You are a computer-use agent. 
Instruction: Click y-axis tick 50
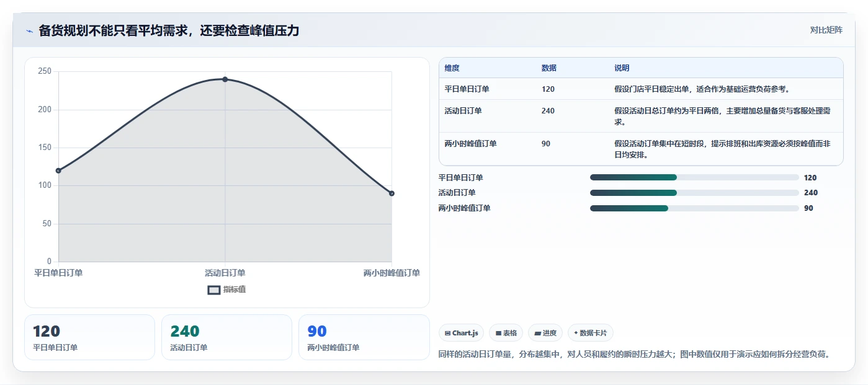pos(47,223)
